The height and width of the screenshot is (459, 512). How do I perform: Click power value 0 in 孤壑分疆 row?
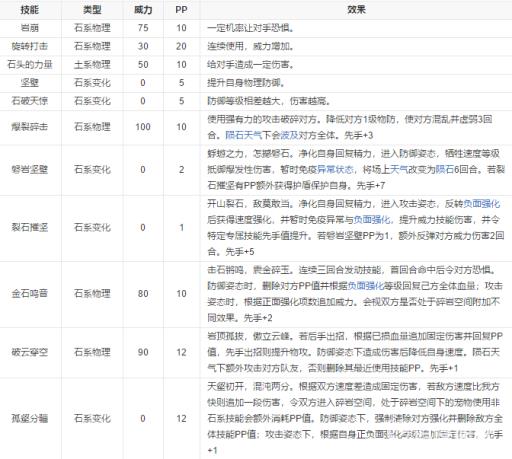143,418
